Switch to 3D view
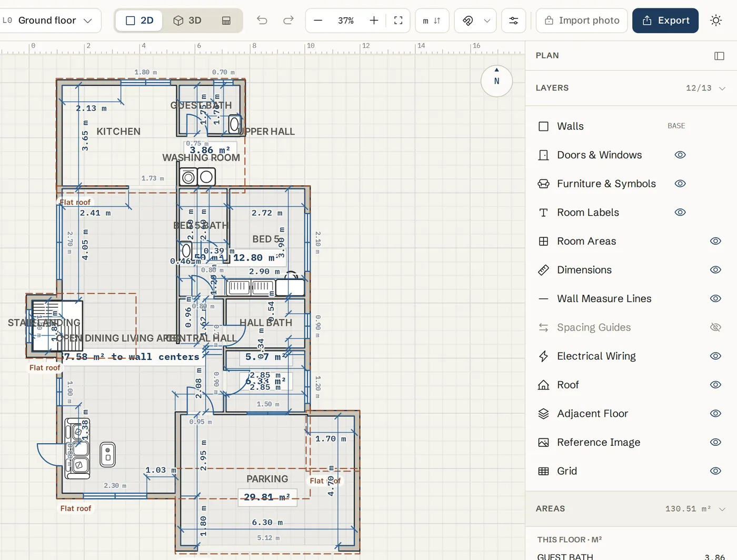Screen dimensions: 737x560 coord(187,21)
